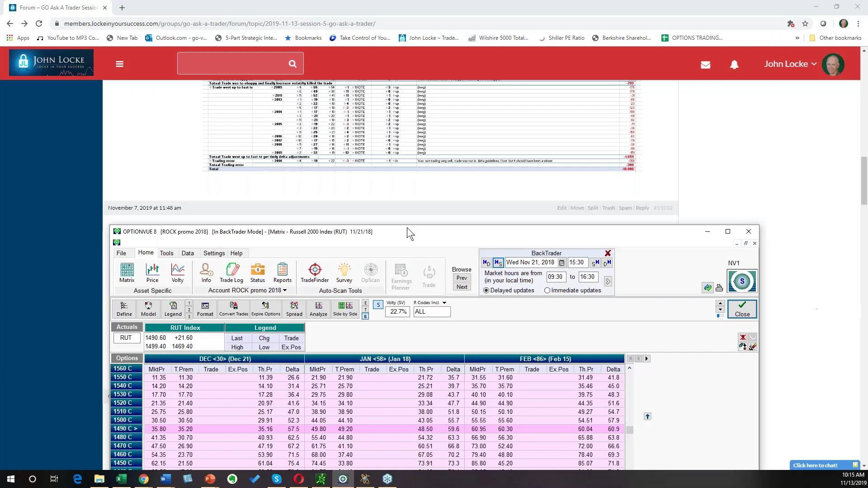868x488 pixels.
Task: Click the red X clear trades icon
Action: [742, 337]
